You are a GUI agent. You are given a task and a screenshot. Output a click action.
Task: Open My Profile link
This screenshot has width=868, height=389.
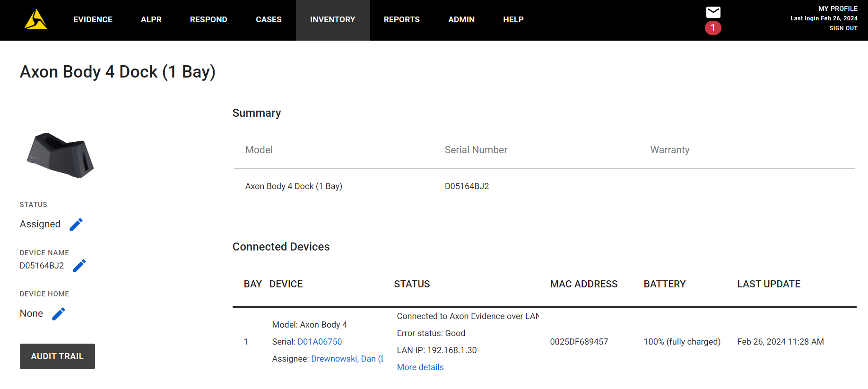pos(838,9)
